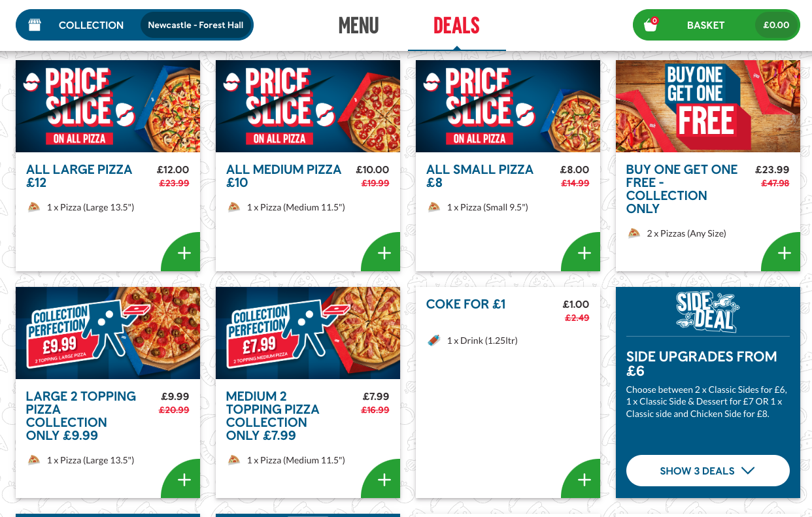The width and height of the screenshot is (812, 517).
Task: Add All Large Pizza £12 deal
Action: 184,254
